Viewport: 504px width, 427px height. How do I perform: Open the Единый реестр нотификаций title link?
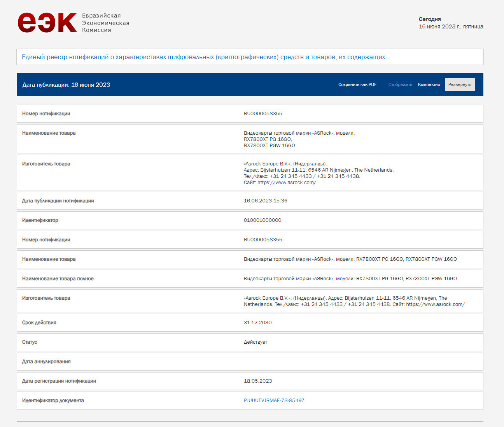(x=203, y=57)
